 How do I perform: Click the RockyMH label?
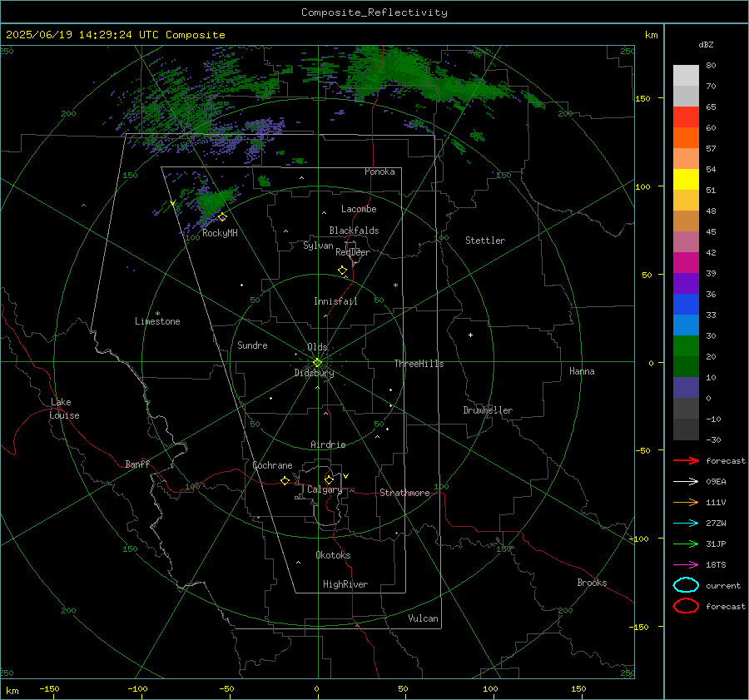[220, 233]
